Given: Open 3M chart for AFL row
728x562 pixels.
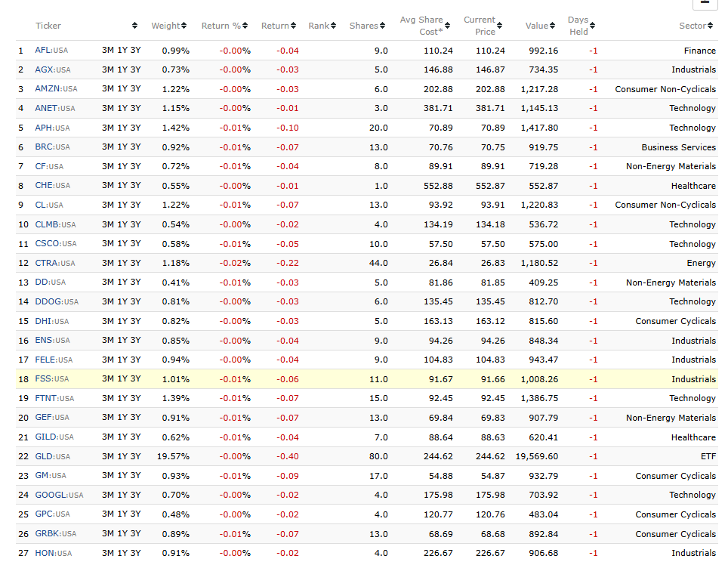Looking at the screenshot, I should (x=108, y=50).
